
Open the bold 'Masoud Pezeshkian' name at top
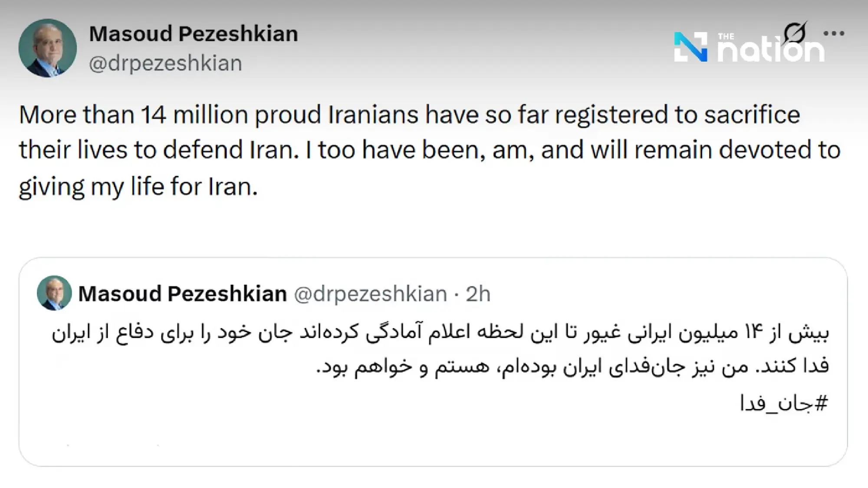194,34
